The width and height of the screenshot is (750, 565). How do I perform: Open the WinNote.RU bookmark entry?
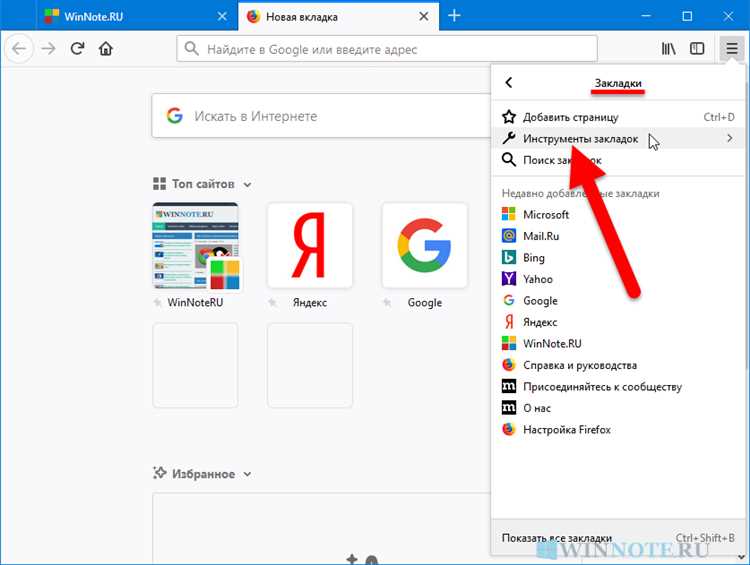[x=618, y=343]
